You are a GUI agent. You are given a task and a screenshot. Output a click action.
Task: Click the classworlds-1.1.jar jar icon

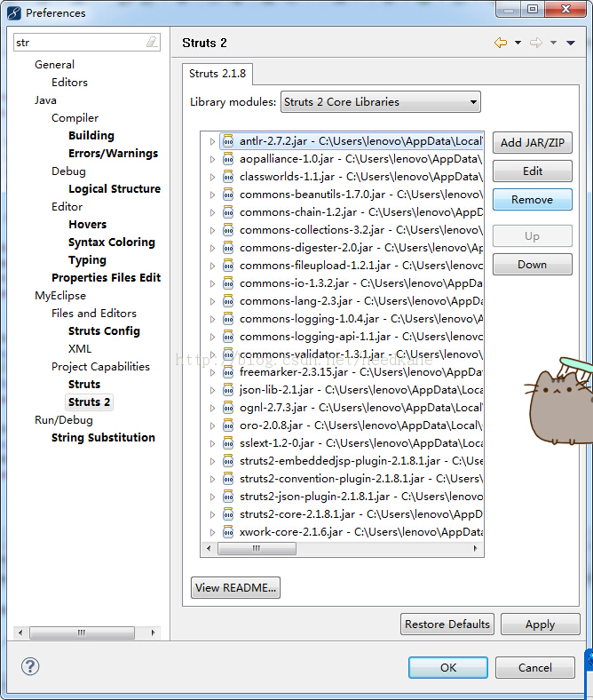[228, 177]
